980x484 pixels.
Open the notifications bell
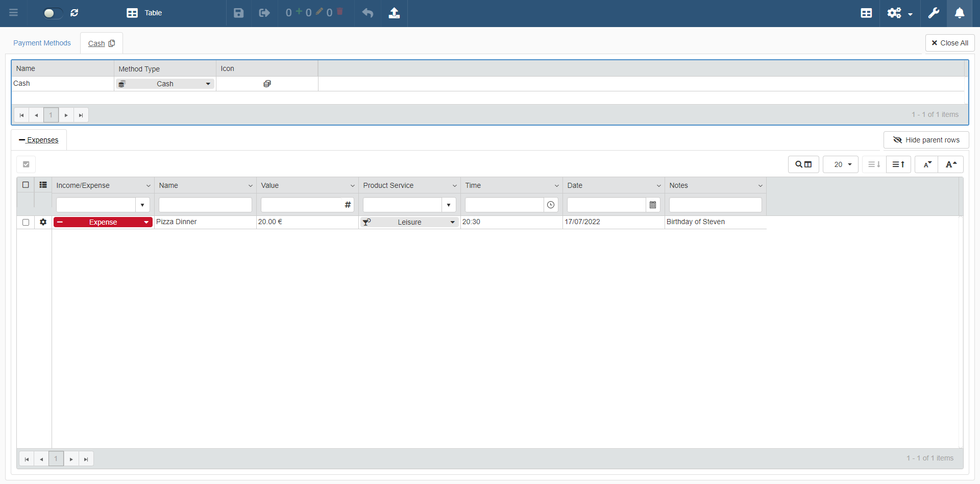coord(960,13)
